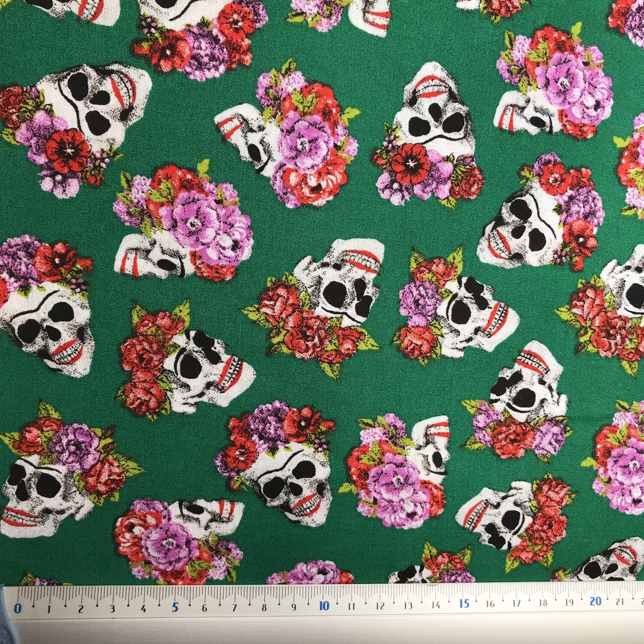This screenshot has height=644, width=644.
Task: Click the blue 15 on the ruler
Action: point(465,604)
